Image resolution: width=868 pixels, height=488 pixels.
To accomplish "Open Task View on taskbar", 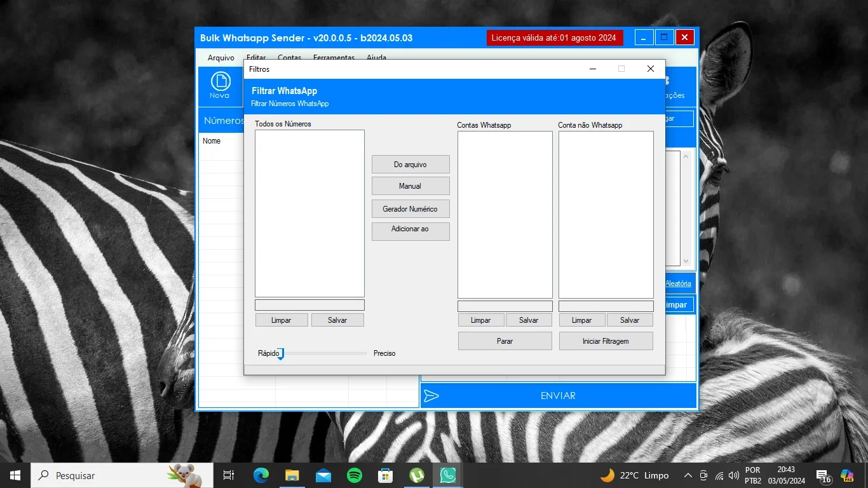I will (228, 475).
